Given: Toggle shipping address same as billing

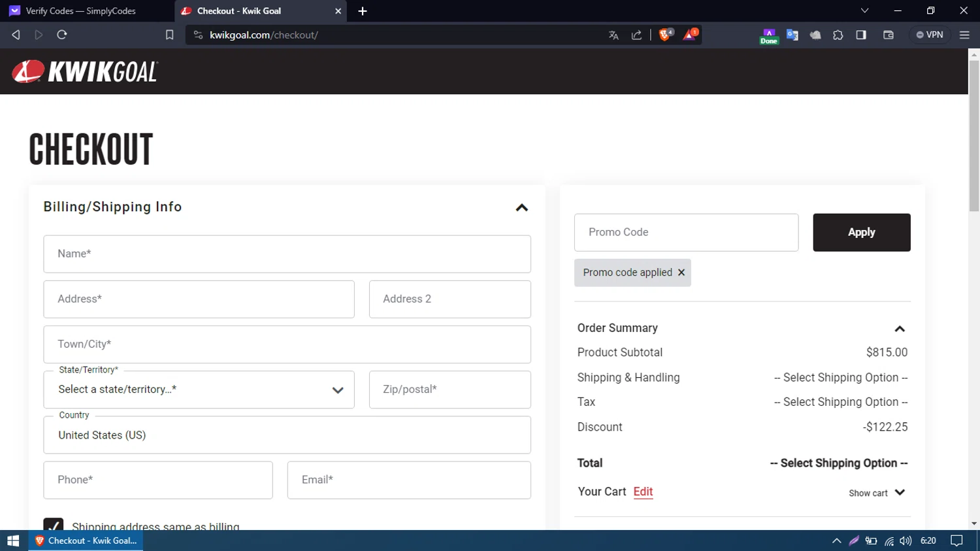Looking at the screenshot, I should (54, 524).
